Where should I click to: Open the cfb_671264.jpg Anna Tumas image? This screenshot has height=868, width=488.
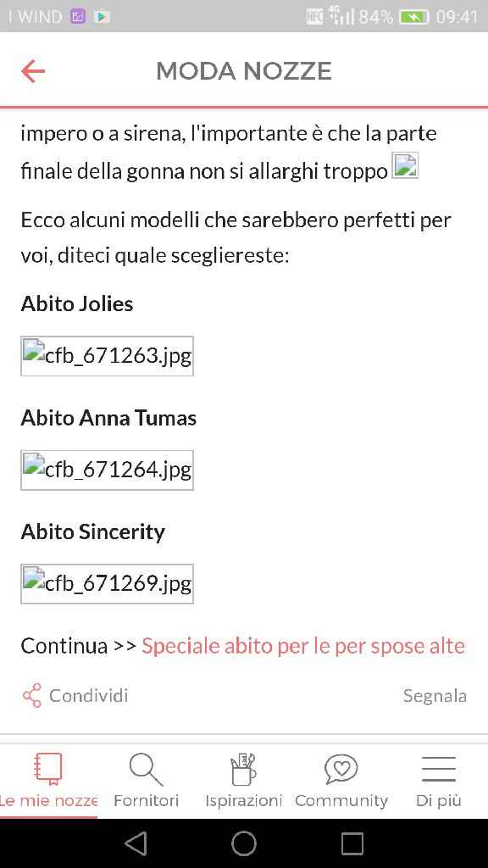(x=107, y=470)
